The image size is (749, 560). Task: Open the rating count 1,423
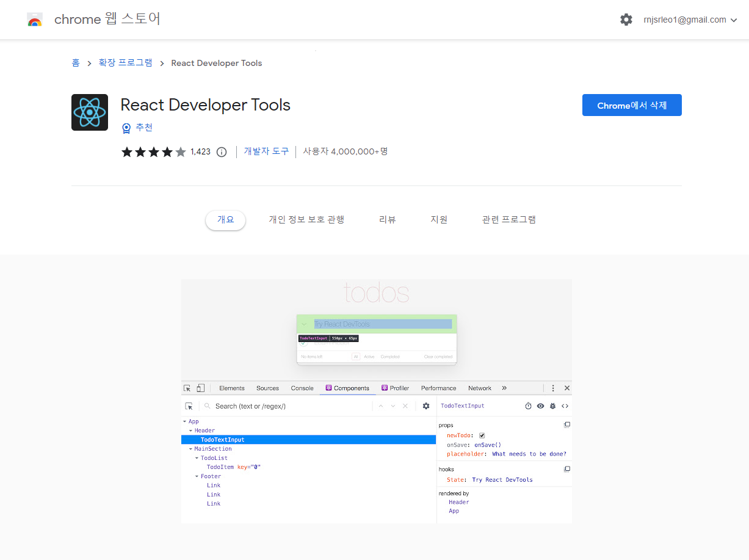coord(200,152)
